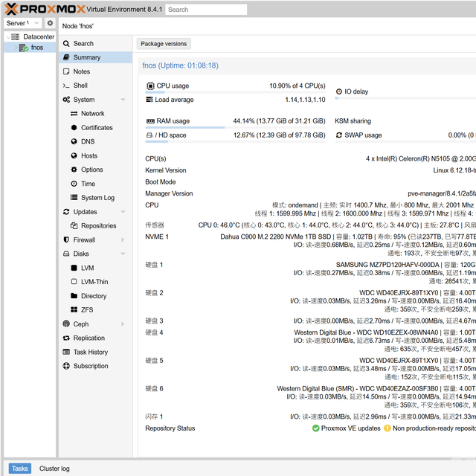Open the Shell menu item
This screenshot has height=476, width=476.
coord(96,86)
